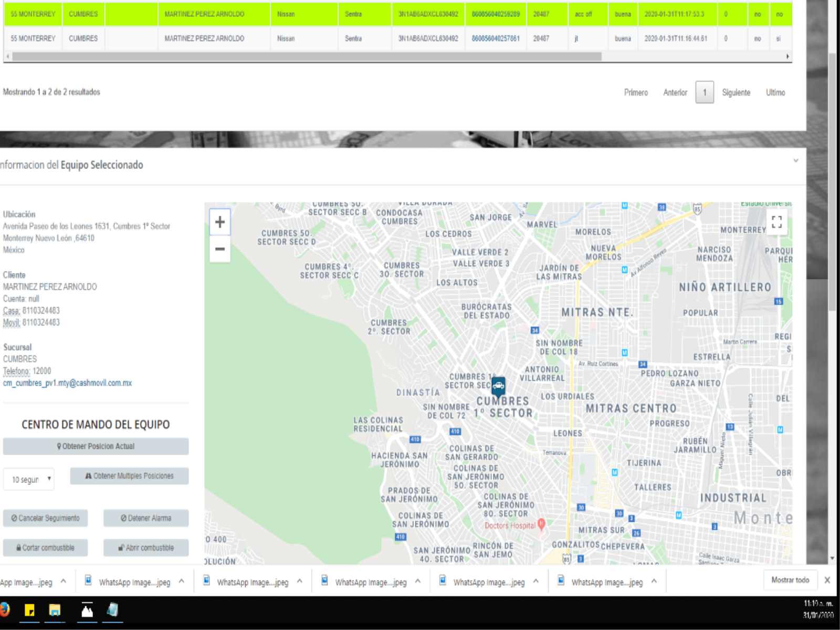This screenshot has height=630, width=840.
Task: Select the row with IMEI 860856040257861
Action: coord(398,38)
